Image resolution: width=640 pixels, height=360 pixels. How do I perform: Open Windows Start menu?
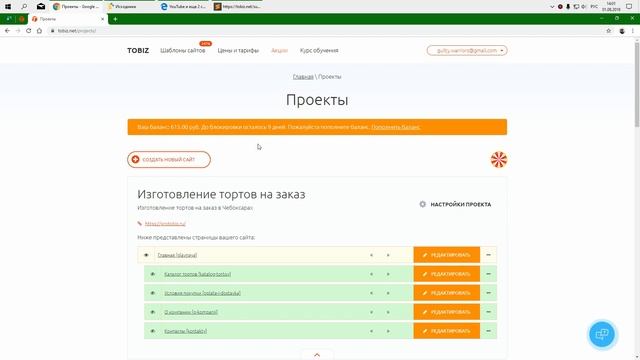coord(8,7)
